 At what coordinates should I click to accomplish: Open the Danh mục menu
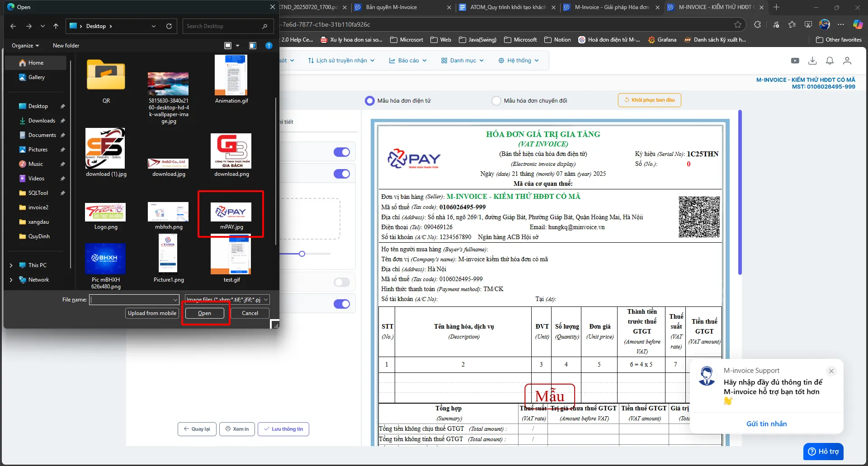click(x=462, y=61)
